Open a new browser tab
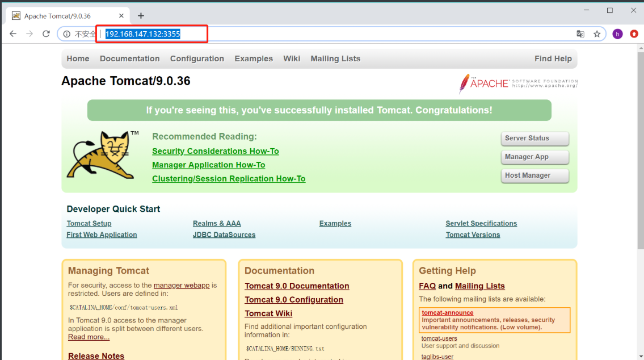Viewport: 644px width, 360px height. click(141, 16)
